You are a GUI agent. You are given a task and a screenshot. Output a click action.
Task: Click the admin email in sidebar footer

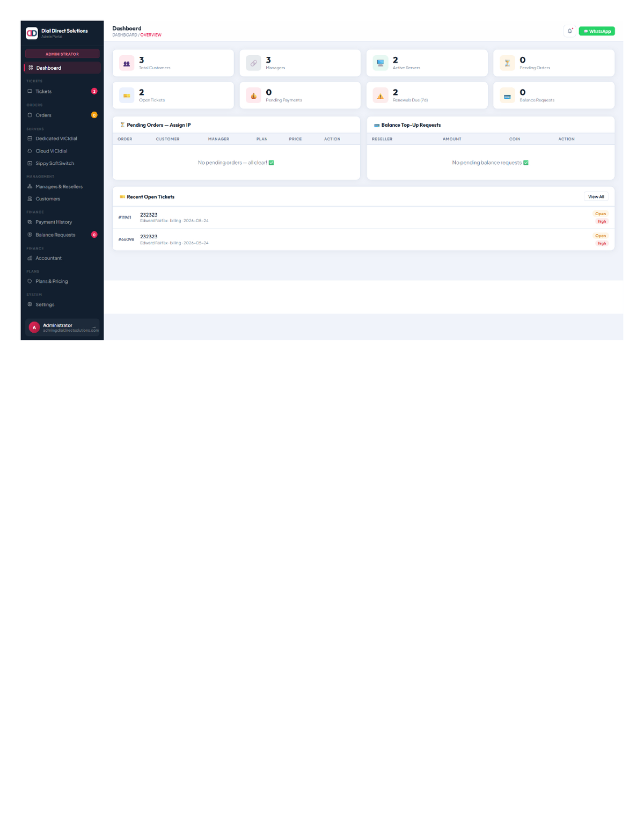click(71, 331)
